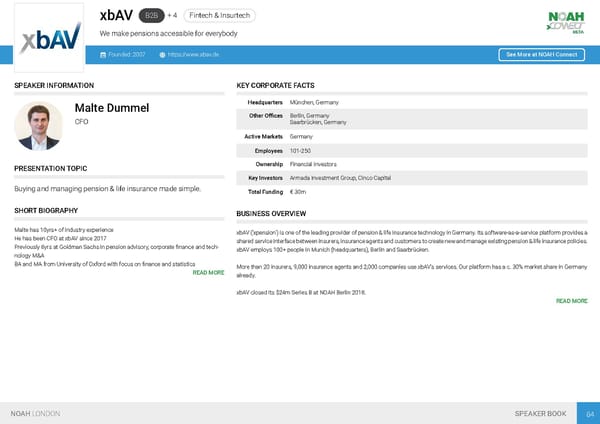
Task: Click the Speaker Information heading
Action: point(54,86)
